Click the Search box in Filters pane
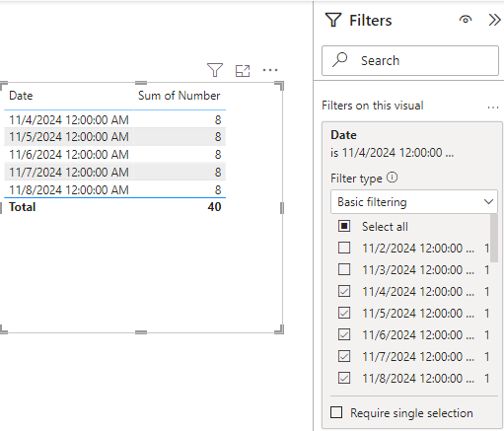The width and height of the screenshot is (504, 431). (x=410, y=60)
